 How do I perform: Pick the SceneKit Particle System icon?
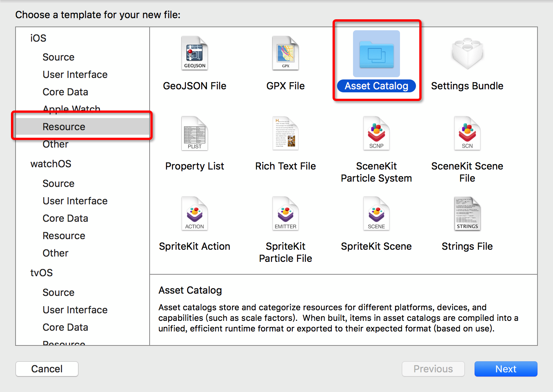376,134
